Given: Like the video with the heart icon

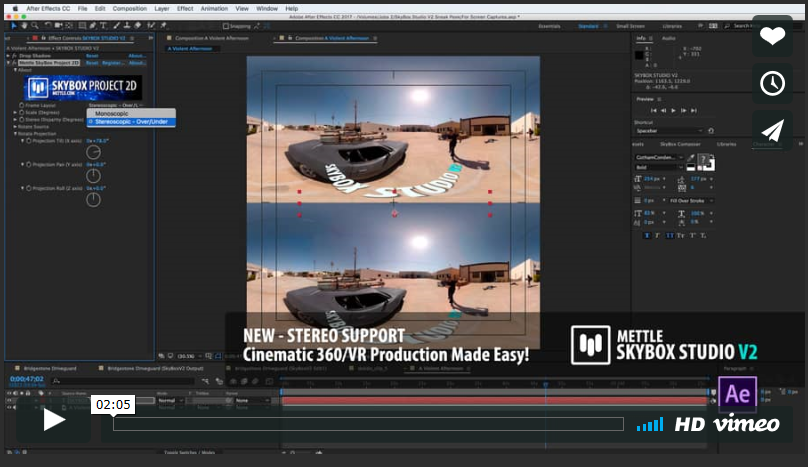Looking at the screenshot, I should click(x=772, y=36).
